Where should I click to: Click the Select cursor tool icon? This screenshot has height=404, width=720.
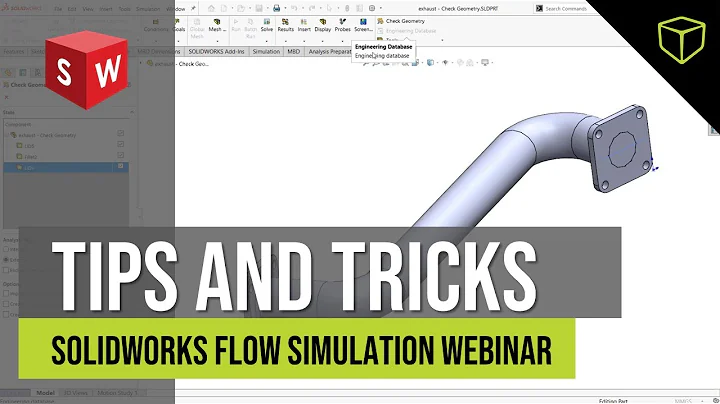click(329, 8)
